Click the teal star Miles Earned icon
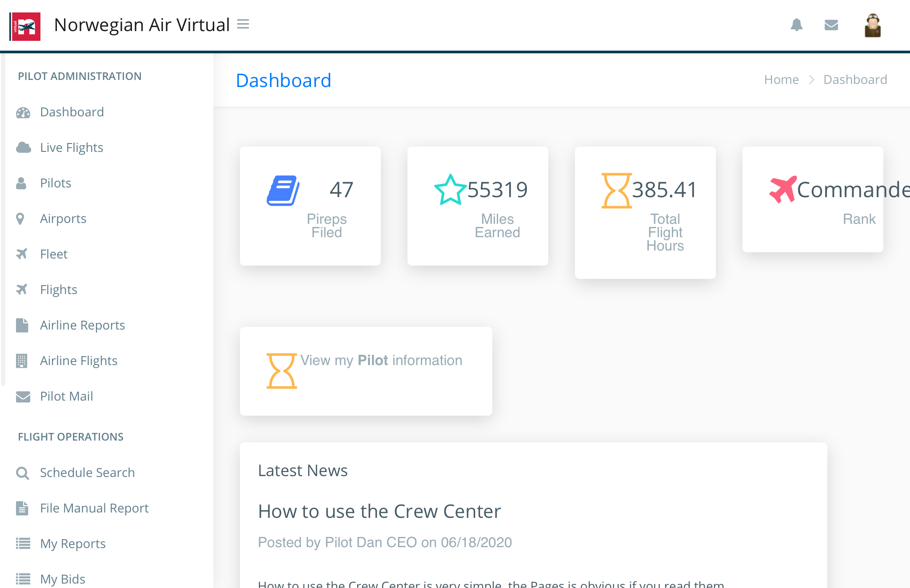Viewport: 910px width, 588px height. (x=451, y=190)
